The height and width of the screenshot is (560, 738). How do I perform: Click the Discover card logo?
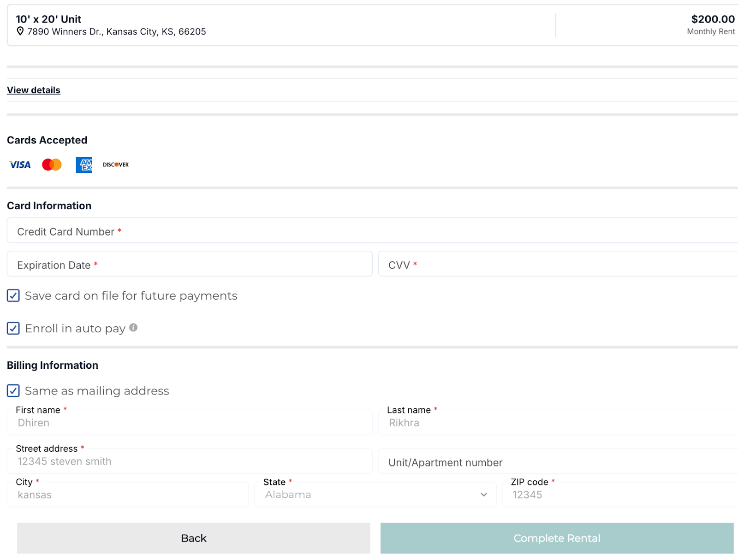[x=116, y=165]
